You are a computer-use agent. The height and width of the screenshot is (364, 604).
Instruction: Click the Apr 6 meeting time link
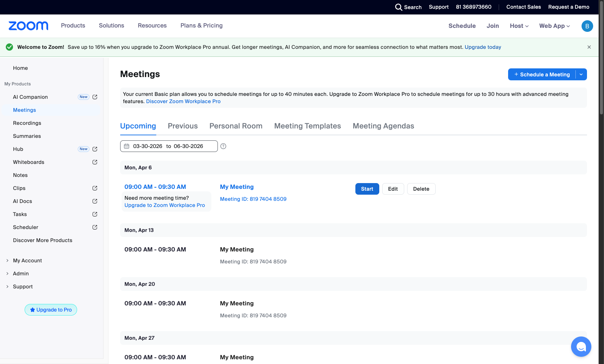tap(155, 187)
